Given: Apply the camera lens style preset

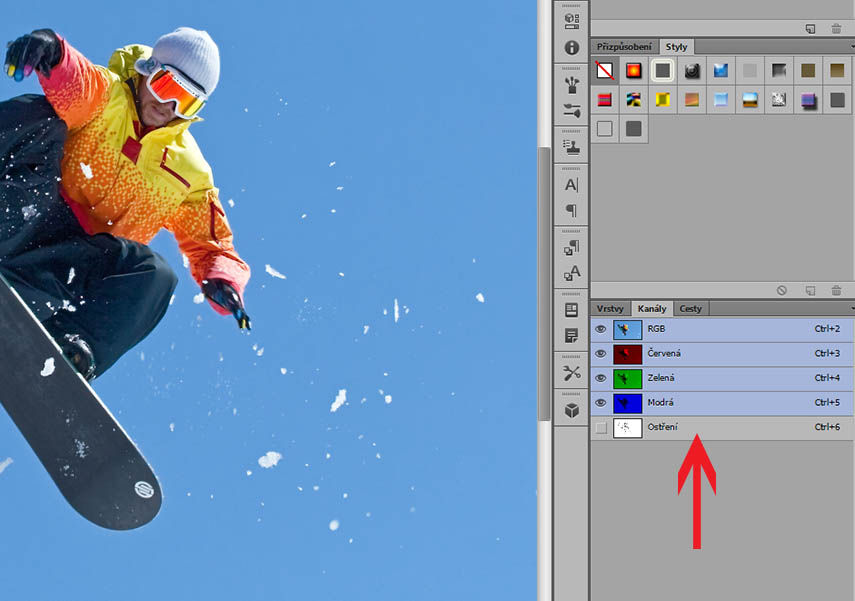Looking at the screenshot, I should (692, 70).
